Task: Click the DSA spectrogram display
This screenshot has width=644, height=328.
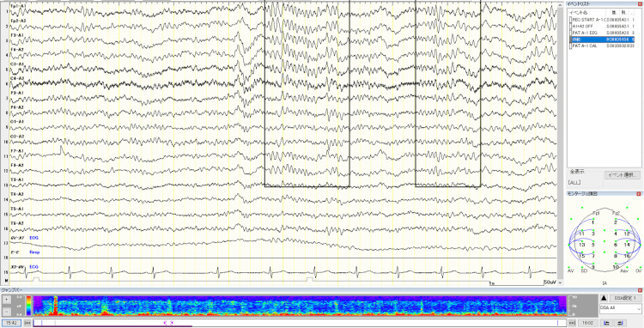Action: pos(300,307)
